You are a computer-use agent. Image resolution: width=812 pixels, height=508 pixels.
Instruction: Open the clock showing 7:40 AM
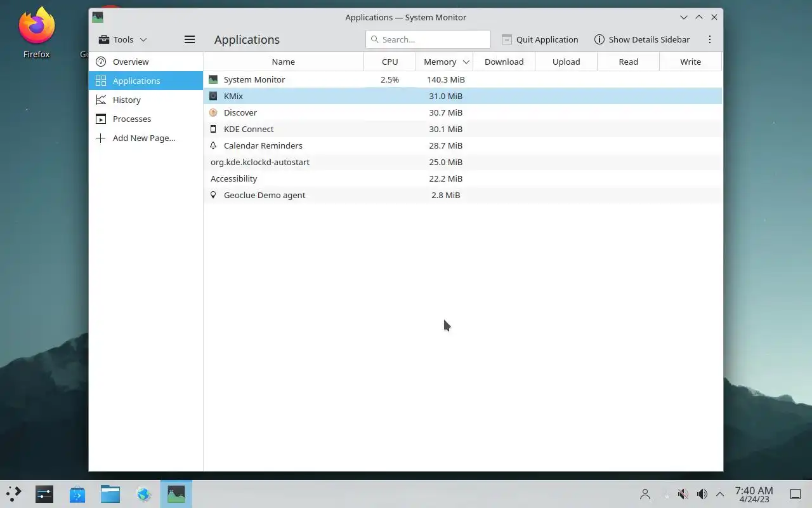point(754,494)
